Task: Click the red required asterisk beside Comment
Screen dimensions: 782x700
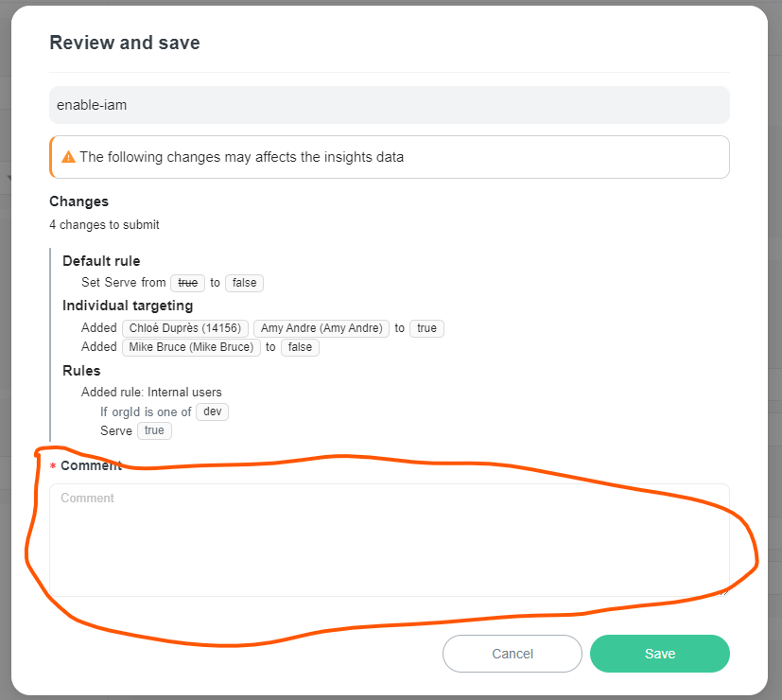Action: (53, 465)
